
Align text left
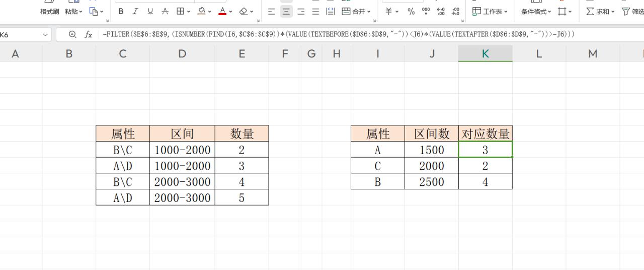click(x=272, y=11)
